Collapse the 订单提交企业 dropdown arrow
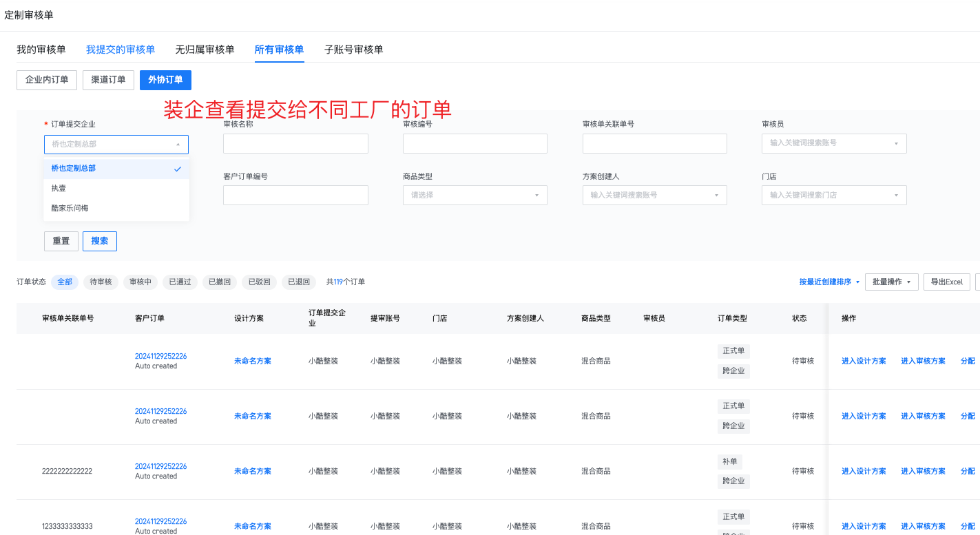This screenshot has width=980, height=535. [x=178, y=145]
